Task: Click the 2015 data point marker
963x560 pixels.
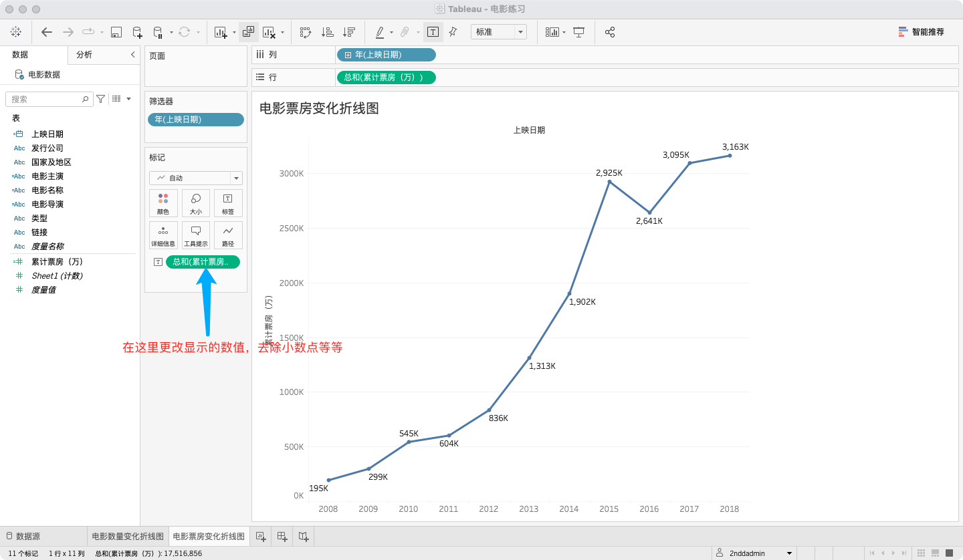Action: (609, 182)
